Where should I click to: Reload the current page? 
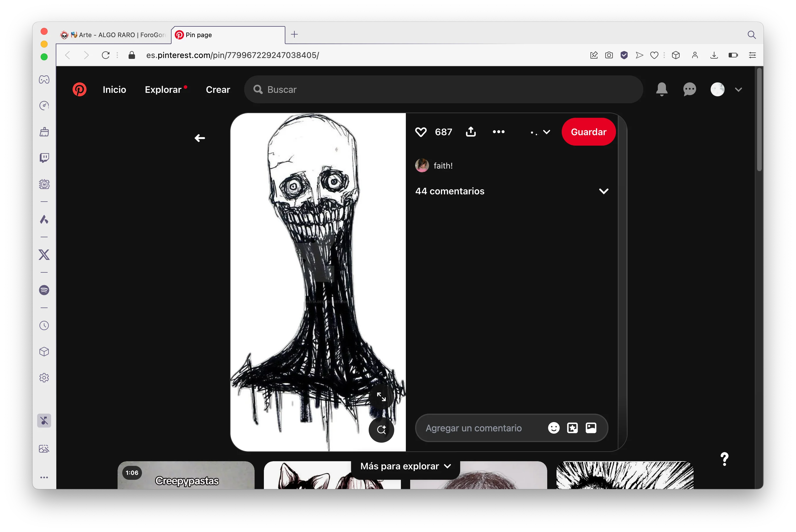(106, 55)
